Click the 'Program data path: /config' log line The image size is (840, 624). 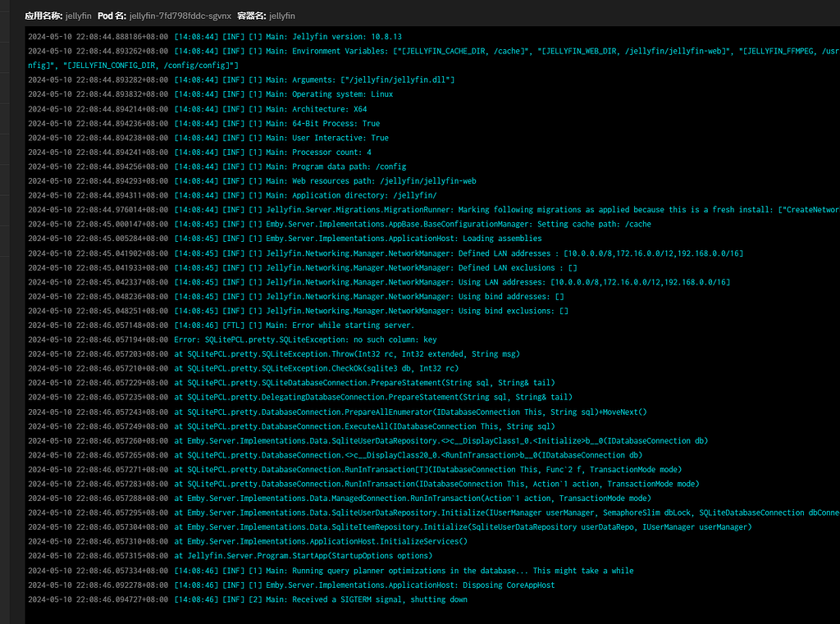217,167
